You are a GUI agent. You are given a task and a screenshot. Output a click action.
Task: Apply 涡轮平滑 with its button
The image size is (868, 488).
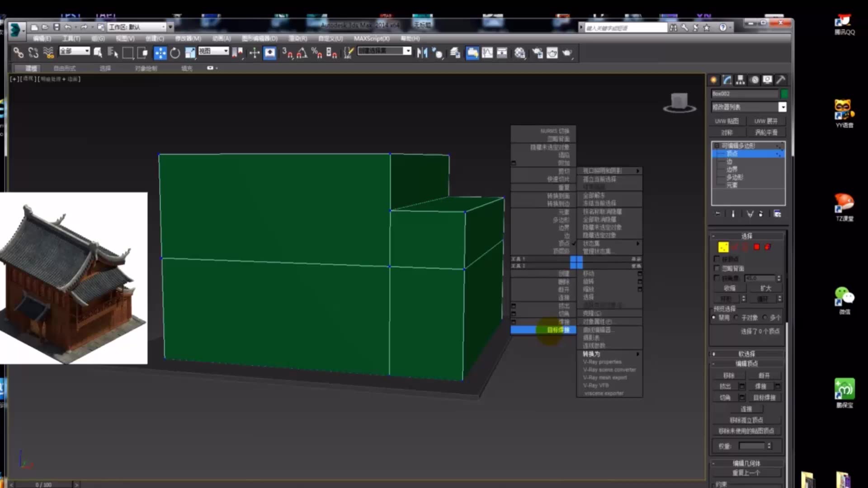point(768,132)
